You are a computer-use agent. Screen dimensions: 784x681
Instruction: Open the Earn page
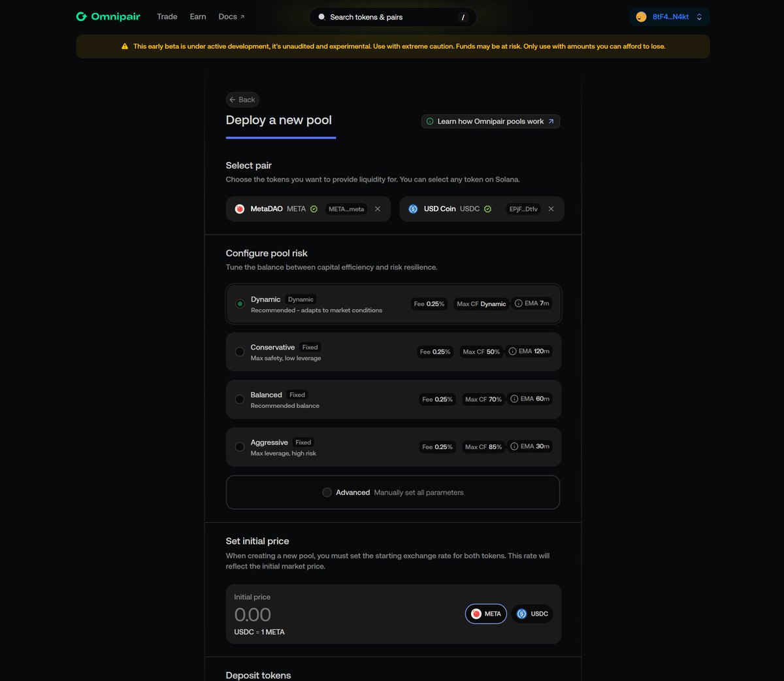[x=198, y=16]
